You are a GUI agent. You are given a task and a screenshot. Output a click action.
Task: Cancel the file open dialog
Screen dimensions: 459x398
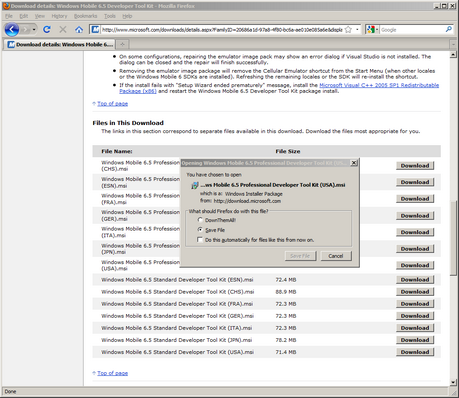(x=336, y=256)
